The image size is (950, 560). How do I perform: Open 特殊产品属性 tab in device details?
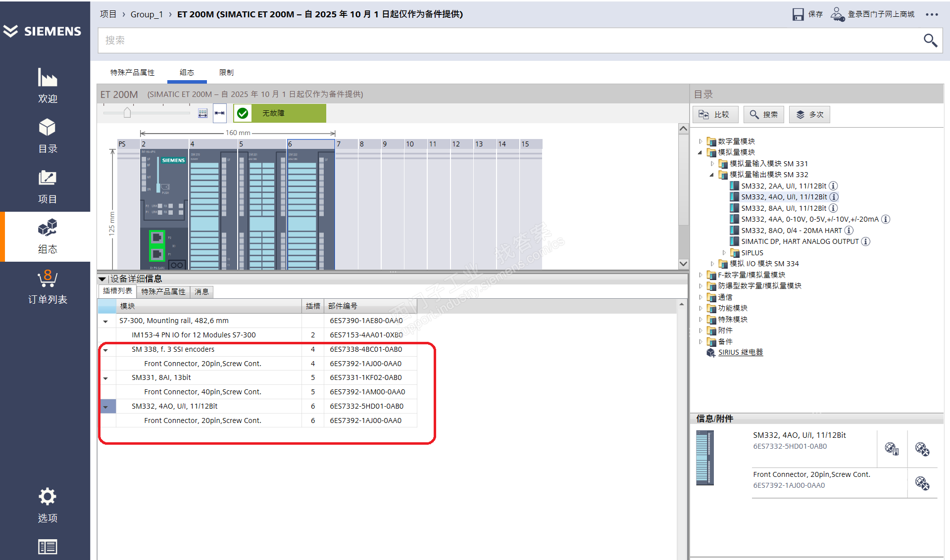[x=163, y=292]
